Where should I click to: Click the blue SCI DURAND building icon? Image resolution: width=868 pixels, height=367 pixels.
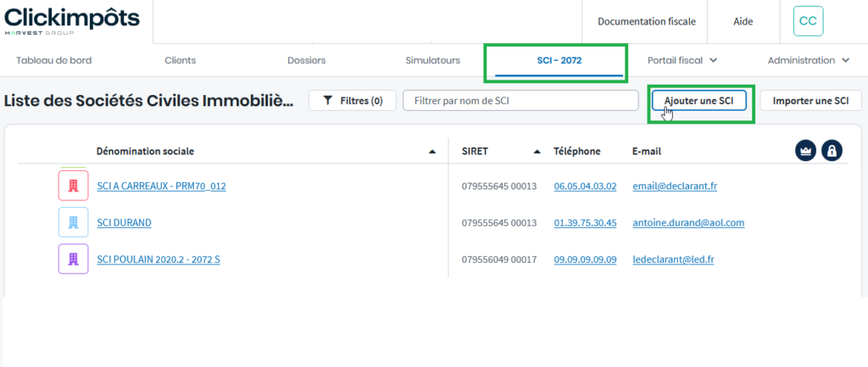(73, 222)
